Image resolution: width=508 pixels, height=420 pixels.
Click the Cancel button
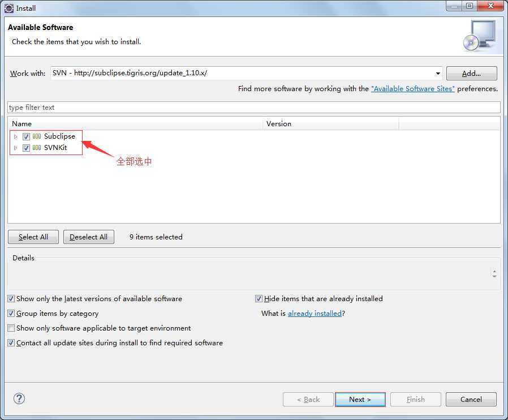coord(471,399)
